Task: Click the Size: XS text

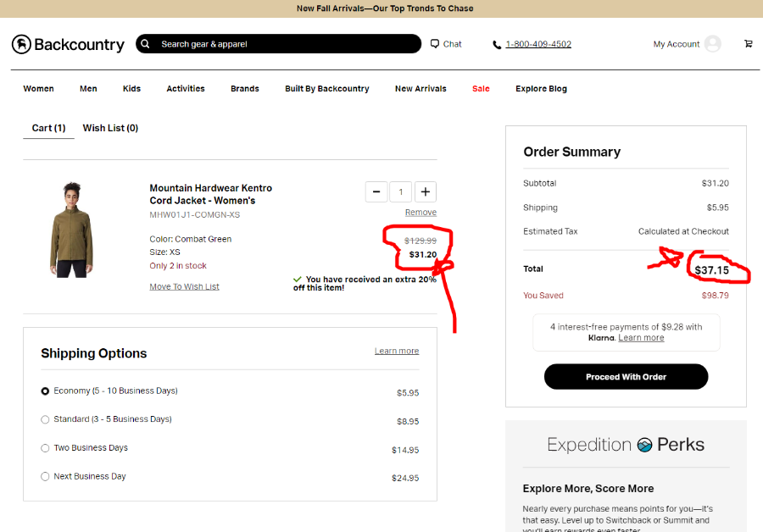Action: click(x=164, y=252)
